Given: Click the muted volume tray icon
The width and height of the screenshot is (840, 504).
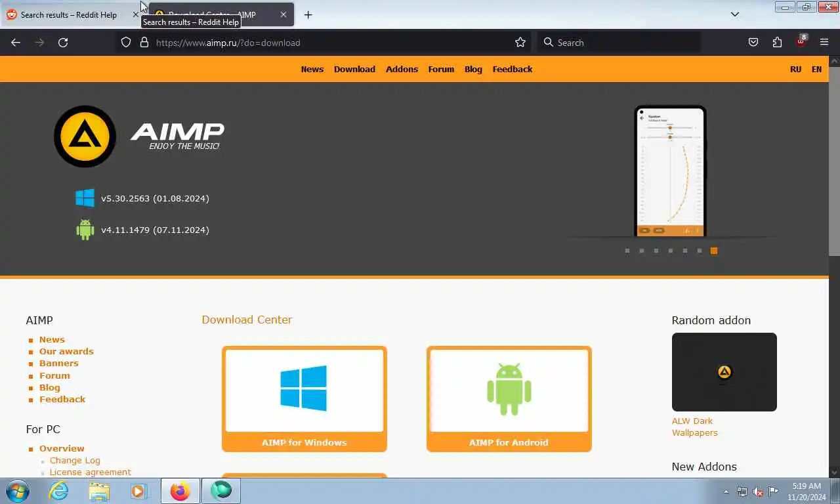Looking at the screenshot, I should 758,492.
